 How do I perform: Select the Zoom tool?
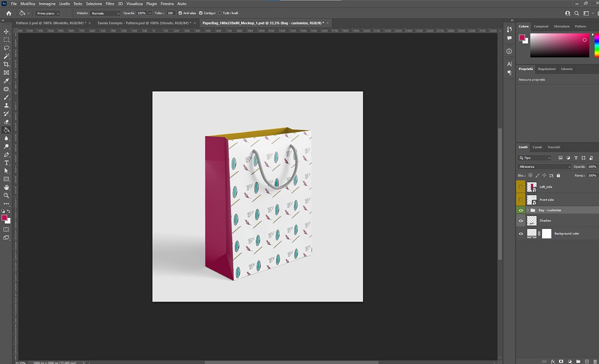tap(6, 195)
